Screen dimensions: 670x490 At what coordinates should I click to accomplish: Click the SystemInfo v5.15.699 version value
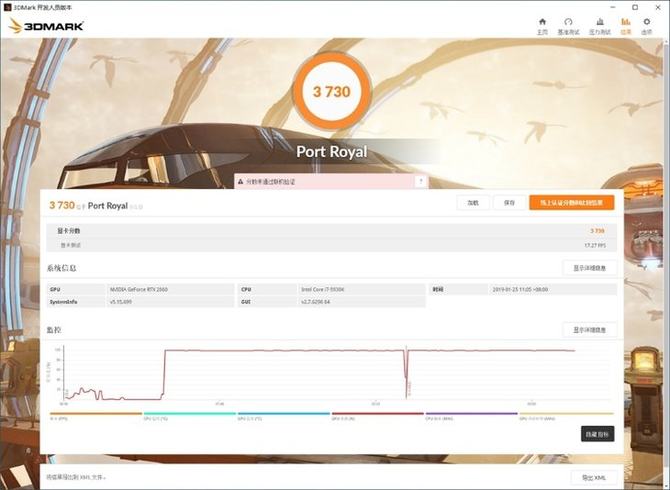pyautogui.click(x=121, y=302)
